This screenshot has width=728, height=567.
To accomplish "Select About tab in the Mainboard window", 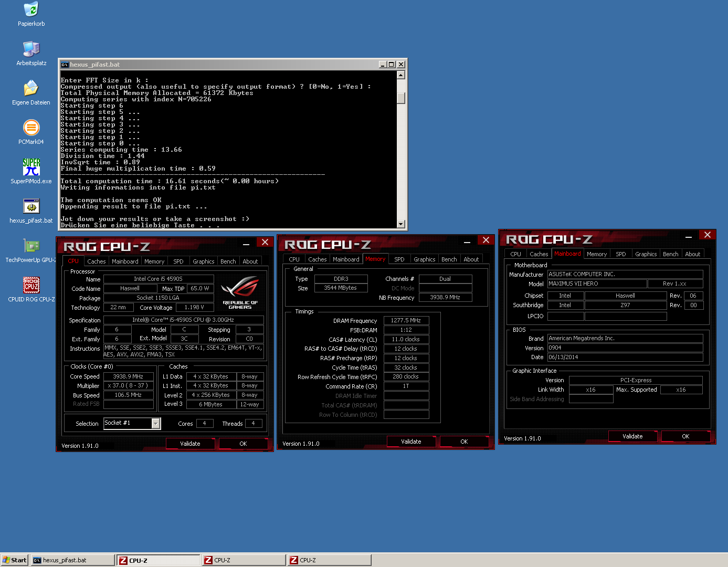I will pyautogui.click(x=693, y=254).
